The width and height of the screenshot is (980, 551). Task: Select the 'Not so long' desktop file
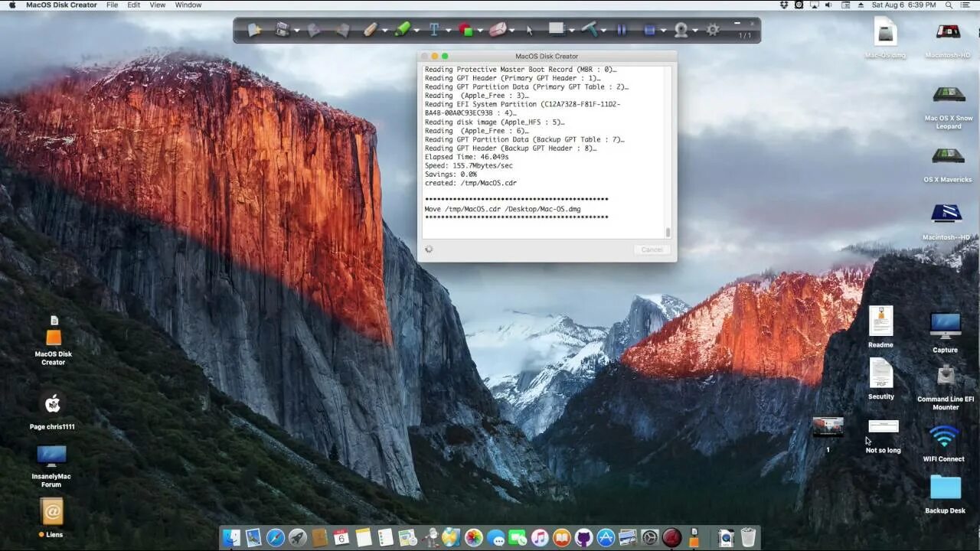click(x=883, y=436)
